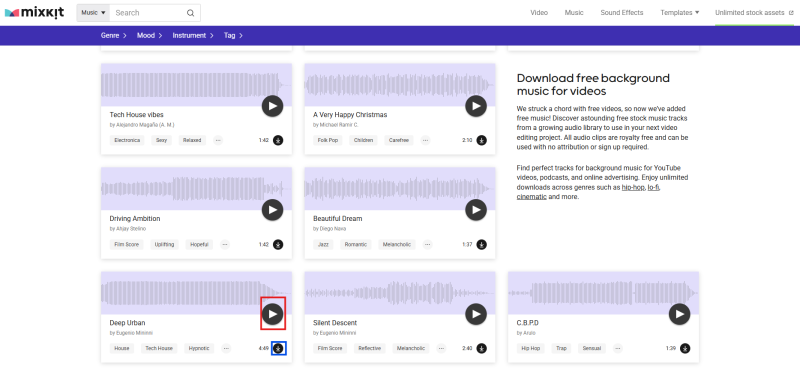
Task: Open the Sound Effects nav item
Action: [621, 13]
